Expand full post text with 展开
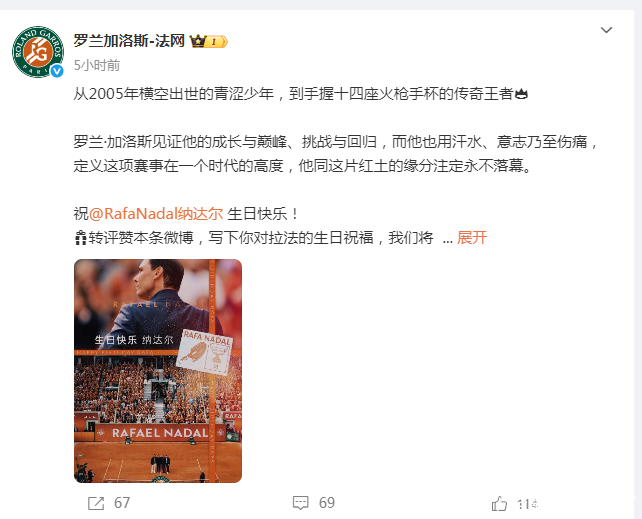 point(472,237)
